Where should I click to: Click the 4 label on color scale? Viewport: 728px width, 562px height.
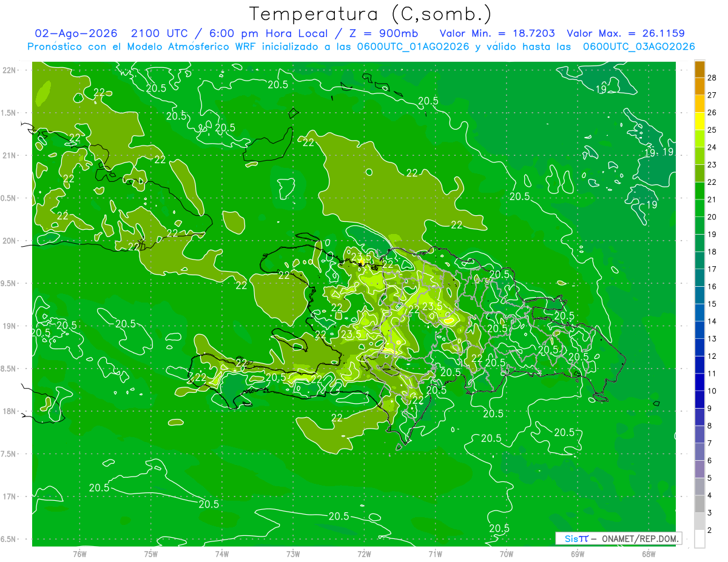coord(710,496)
